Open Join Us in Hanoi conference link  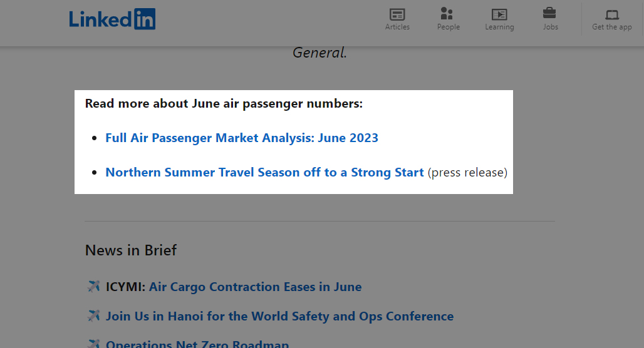pyautogui.click(x=279, y=316)
